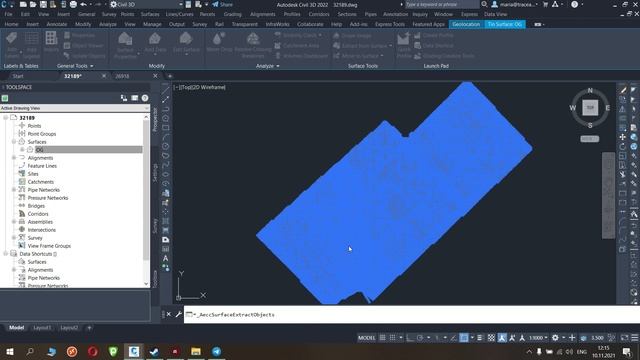The height and width of the screenshot is (360, 640).
Task: Toggle polar tracking in the status bar
Action: 420,338
